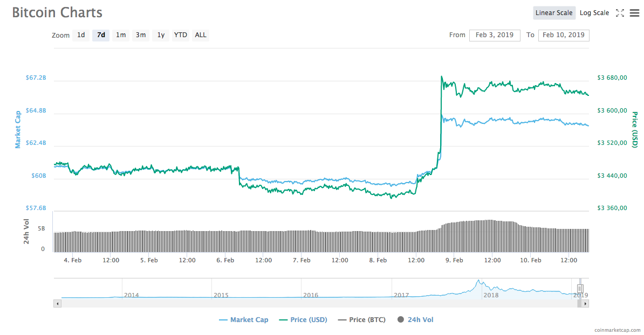Hide the Market Cap series from the legend

click(x=243, y=319)
